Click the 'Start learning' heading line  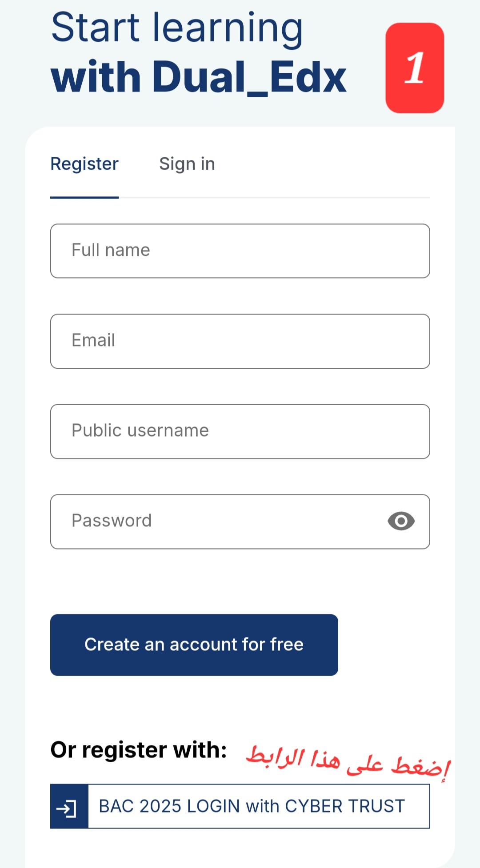pyautogui.click(x=177, y=28)
